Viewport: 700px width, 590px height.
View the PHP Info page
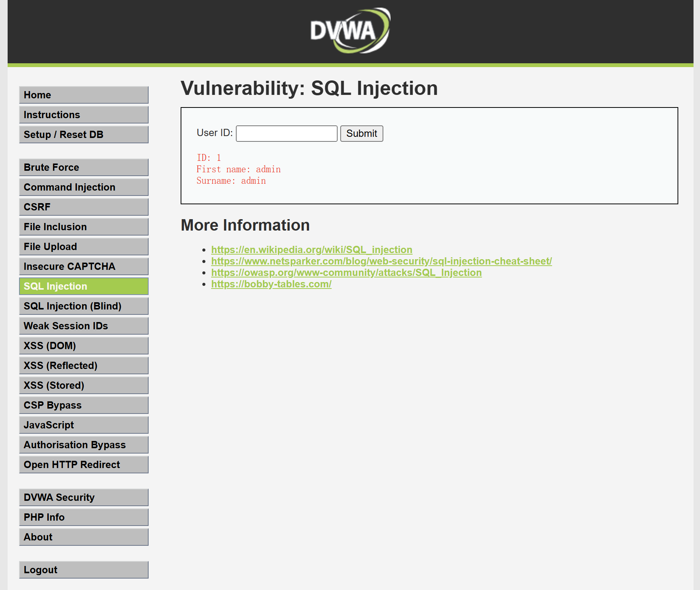(84, 517)
